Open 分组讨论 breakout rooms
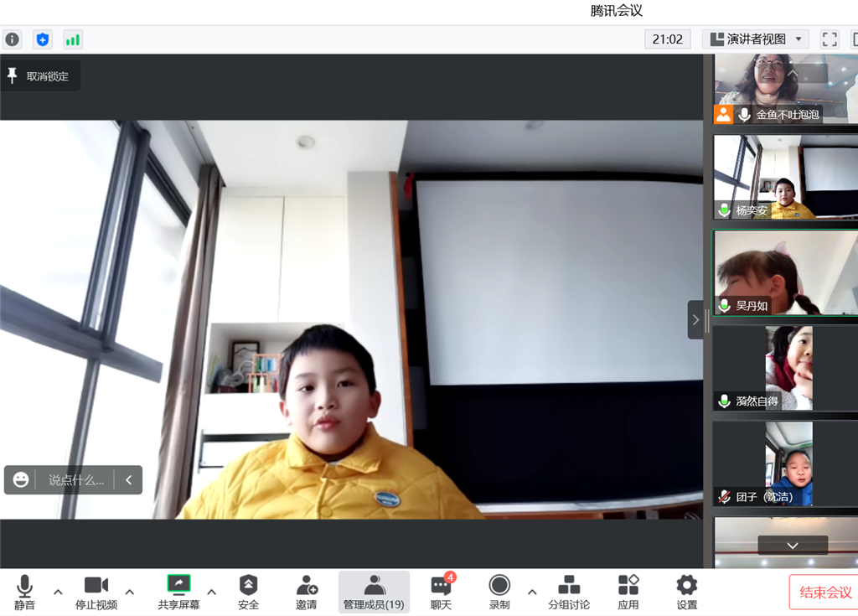The image size is (858, 616). coord(569,592)
